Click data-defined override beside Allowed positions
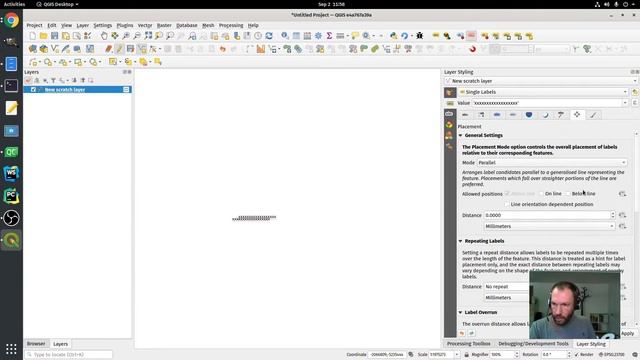This screenshot has height=360, width=640. [622, 194]
